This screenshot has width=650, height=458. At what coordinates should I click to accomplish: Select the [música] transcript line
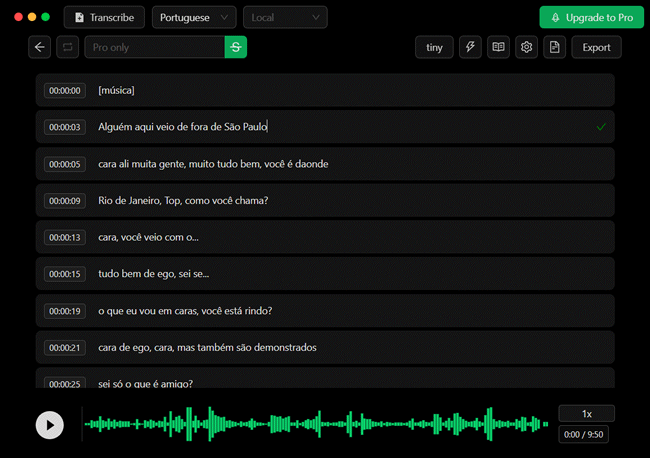click(x=325, y=90)
